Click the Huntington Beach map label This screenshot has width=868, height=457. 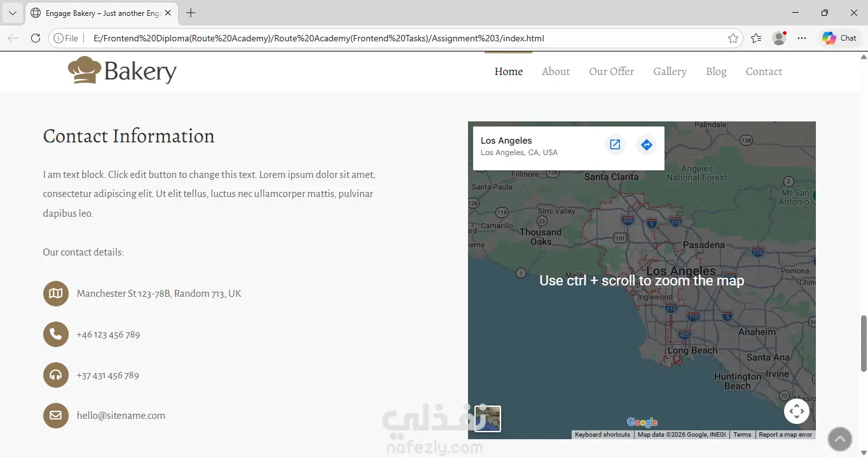pos(738,381)
